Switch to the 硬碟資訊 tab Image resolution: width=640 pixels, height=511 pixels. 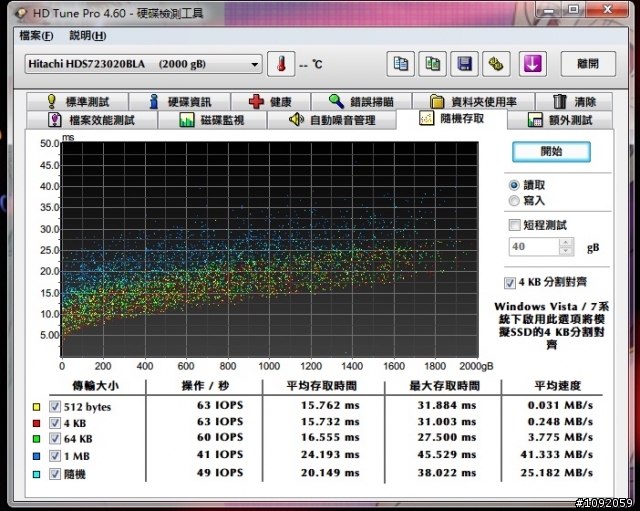tap(180, 101)
